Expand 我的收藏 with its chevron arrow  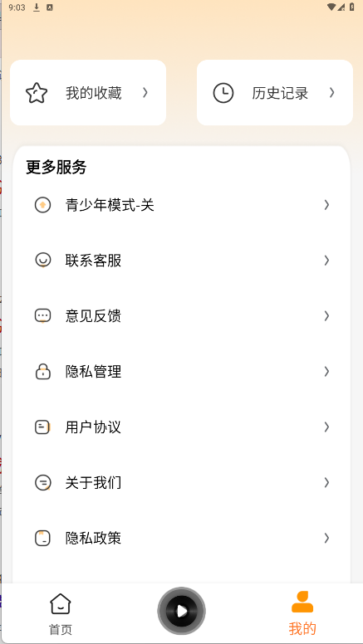[x=145, y=93]
